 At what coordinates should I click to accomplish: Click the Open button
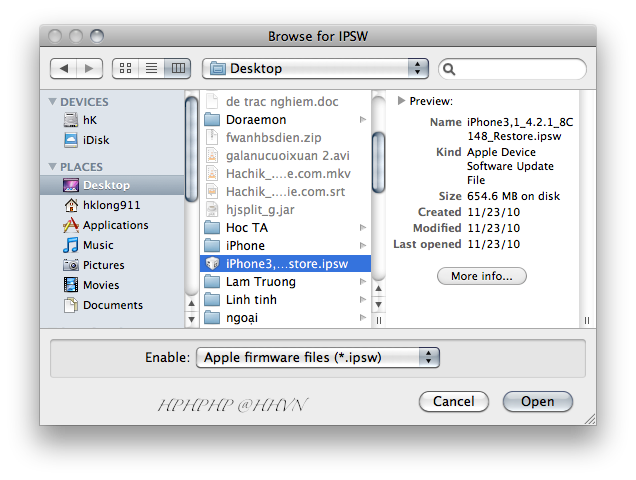537,402
